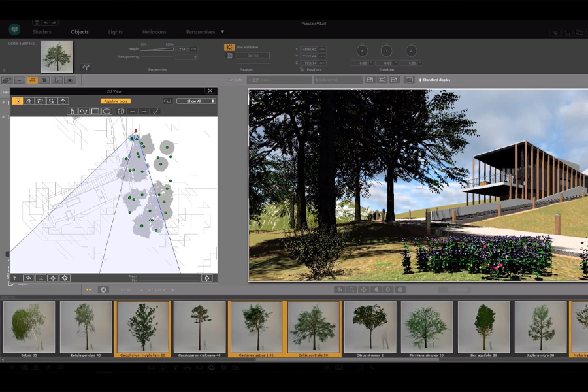Screen dimensions: 588x392
Task: Click the calendar icon under Season
Action: coord(229,56)
